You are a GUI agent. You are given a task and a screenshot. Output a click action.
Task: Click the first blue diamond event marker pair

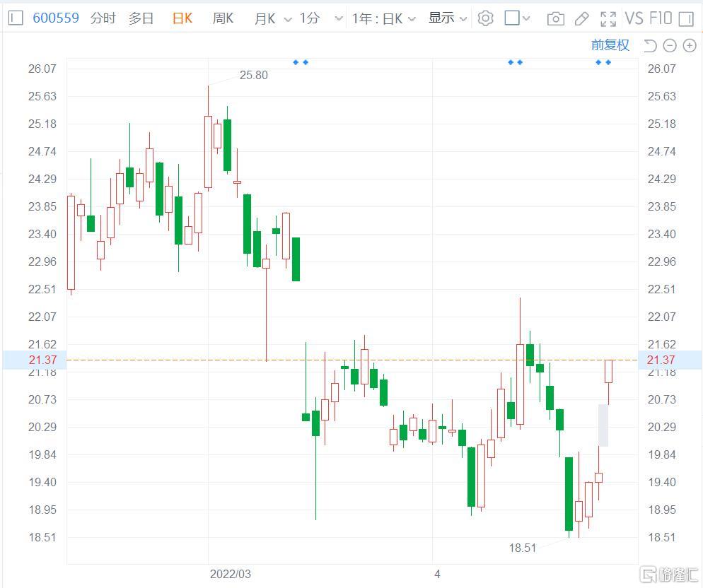click(x=301, y=62)
